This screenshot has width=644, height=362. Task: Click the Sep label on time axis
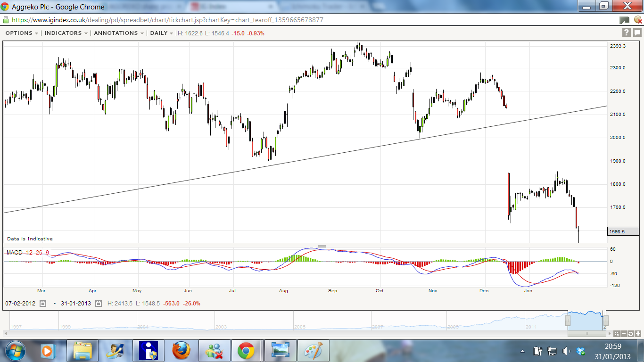[x=333, y=291]
